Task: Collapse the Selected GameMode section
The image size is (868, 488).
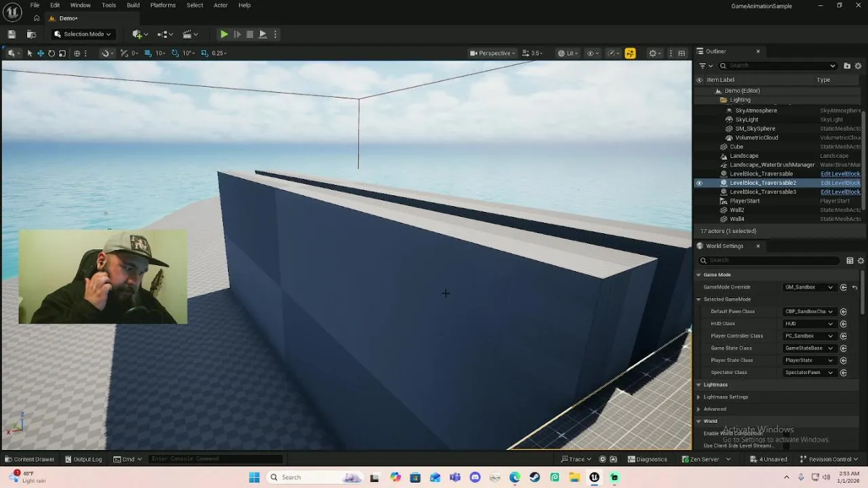Action: coord(698,300)
